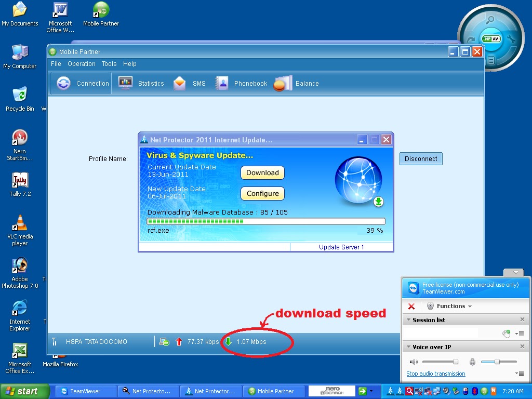Click the Nero Search box in taskbar
The image size is (532, 399).
pos(331,391)
